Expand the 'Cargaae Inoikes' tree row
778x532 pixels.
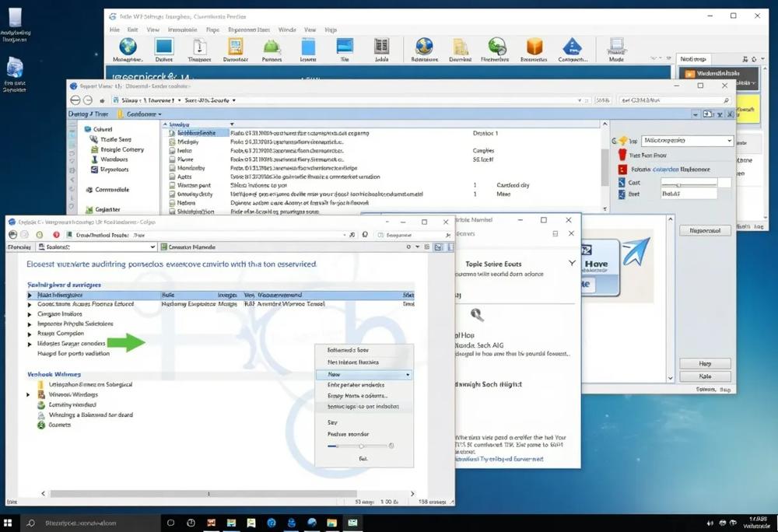click(x=30, y=314)
